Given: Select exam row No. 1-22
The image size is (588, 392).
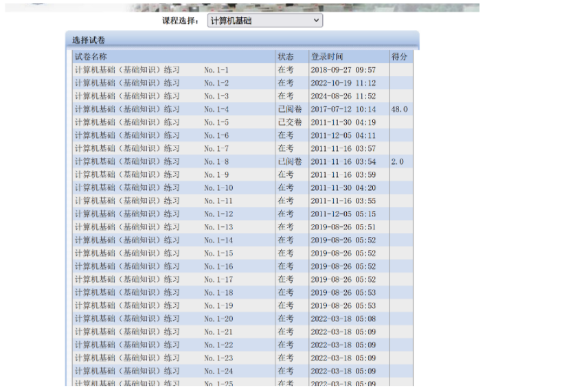Looking at the screenshot, I should (242, 345).
